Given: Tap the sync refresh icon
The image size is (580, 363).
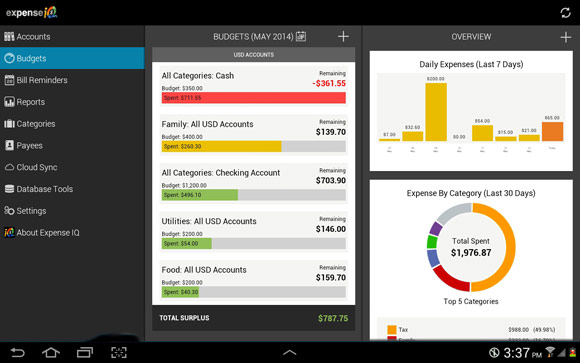Looking at the screenshot, I should coord(565,13).
